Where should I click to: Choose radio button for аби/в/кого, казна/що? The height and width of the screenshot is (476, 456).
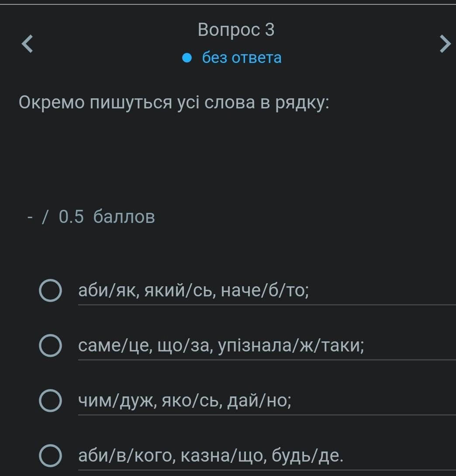50,456
